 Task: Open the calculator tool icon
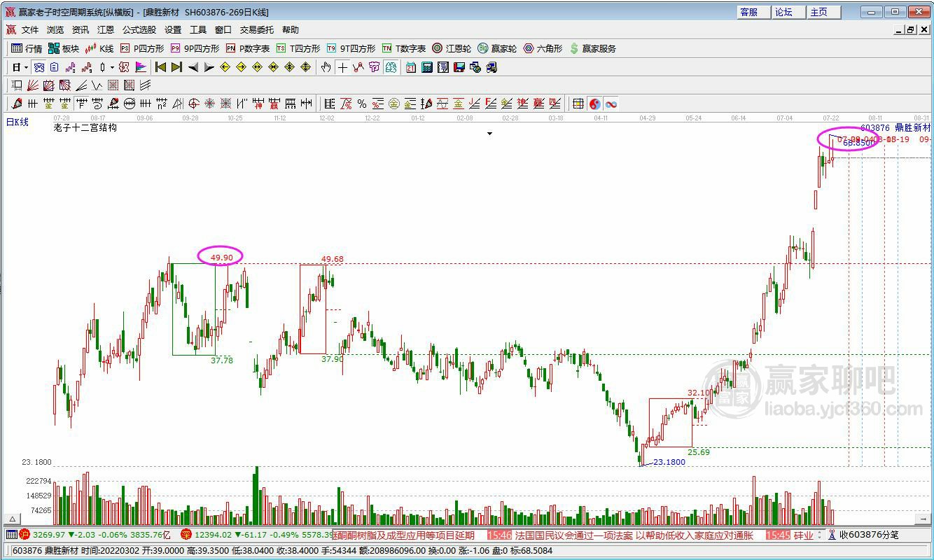click(426, 67)
